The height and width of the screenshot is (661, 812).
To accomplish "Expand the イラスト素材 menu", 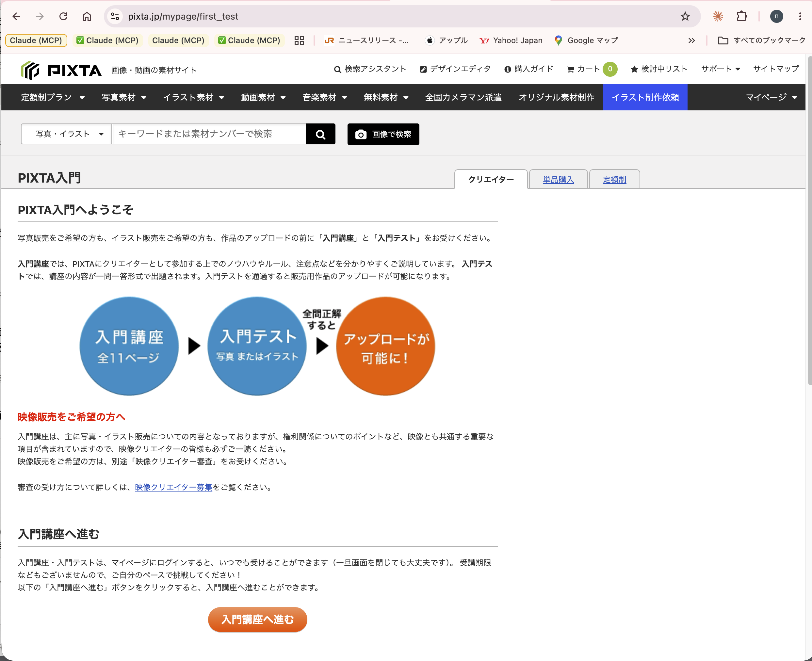I will [193, 97].
